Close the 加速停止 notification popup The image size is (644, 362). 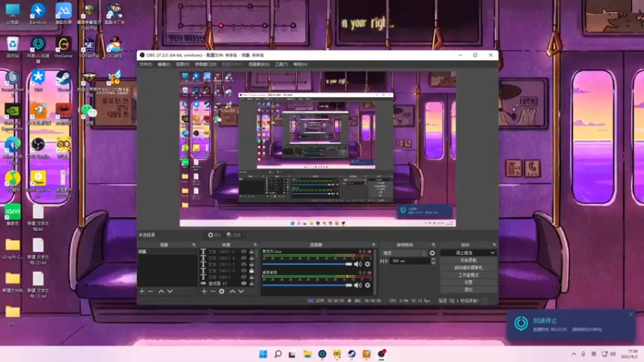[630, 315]
